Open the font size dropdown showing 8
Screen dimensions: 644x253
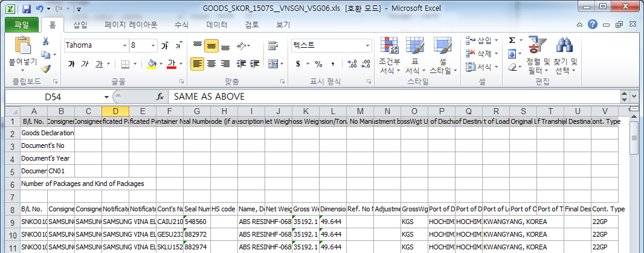tap(153, 46)
